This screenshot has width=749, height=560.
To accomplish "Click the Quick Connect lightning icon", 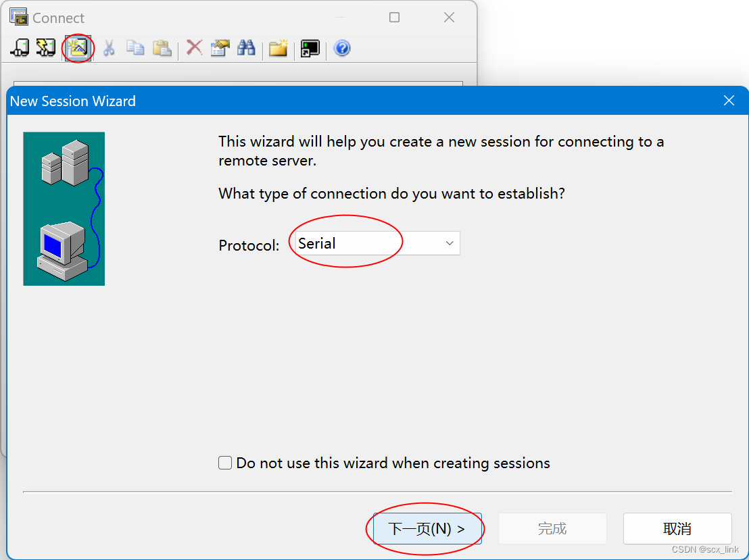I will (x=46, y=48).
